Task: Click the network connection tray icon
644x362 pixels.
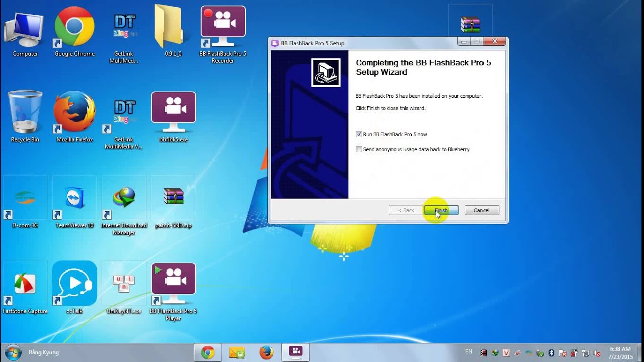Action: [x=585, y=353]
